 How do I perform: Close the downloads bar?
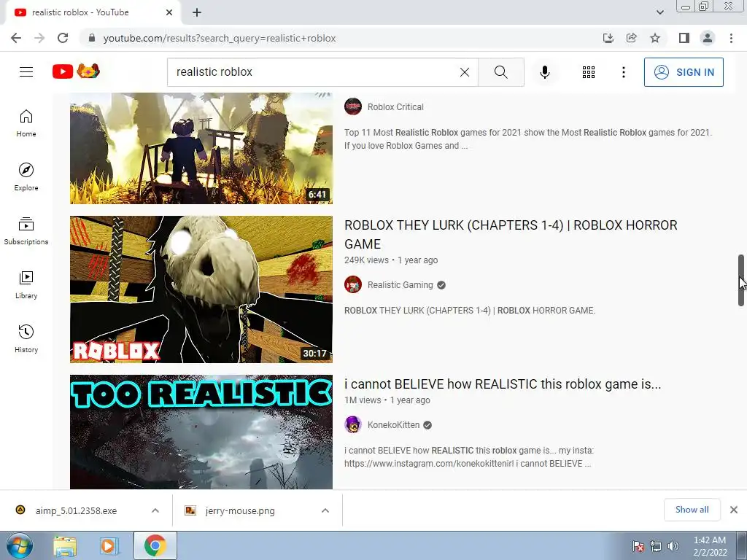click(734, 510)
